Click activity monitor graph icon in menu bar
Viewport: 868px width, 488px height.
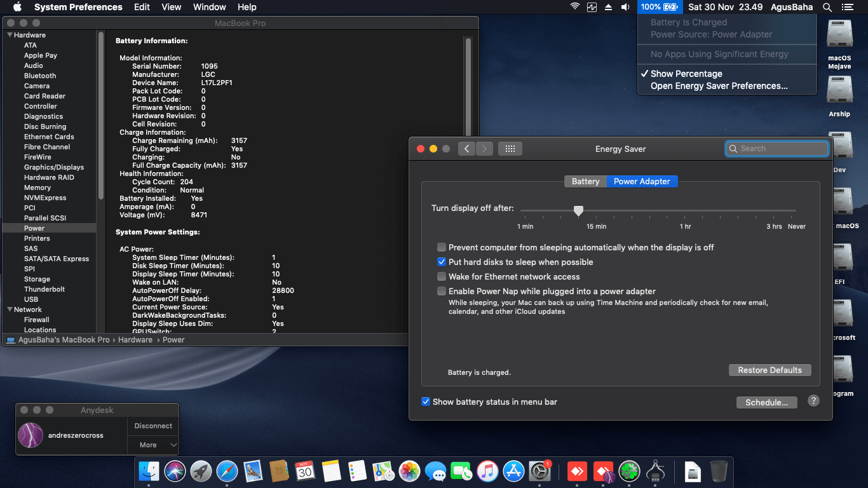click(592, 7)
